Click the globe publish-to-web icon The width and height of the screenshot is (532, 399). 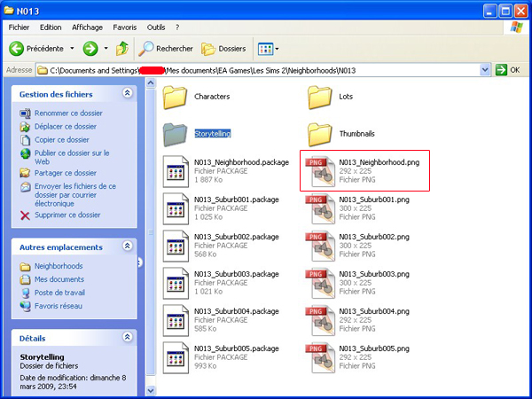coord(25,153)
